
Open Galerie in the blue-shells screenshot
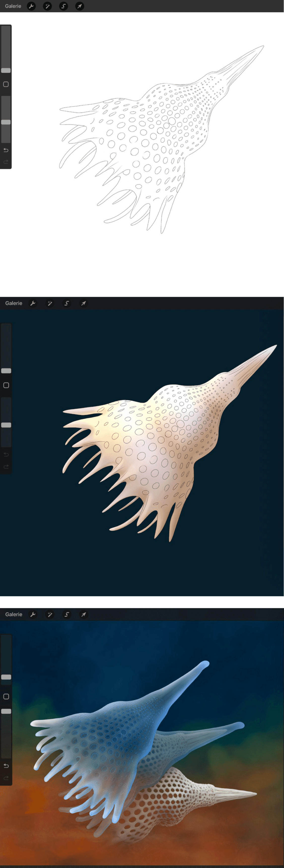tap(14, 614)
